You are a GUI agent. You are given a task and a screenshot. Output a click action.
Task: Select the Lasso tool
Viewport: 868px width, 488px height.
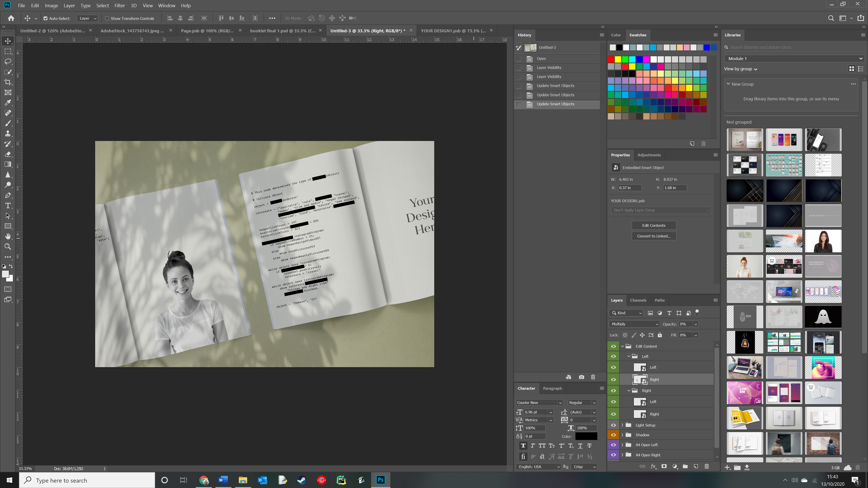(x=8, y=62)
